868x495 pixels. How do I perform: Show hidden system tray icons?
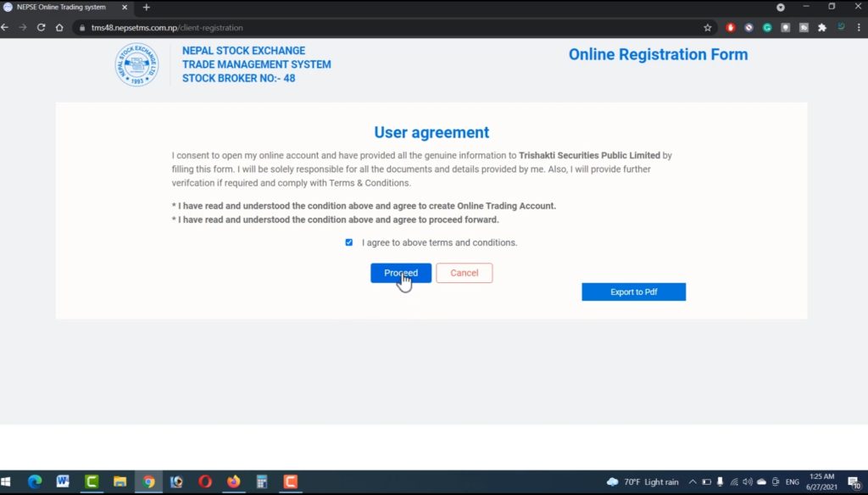(693, 481)
